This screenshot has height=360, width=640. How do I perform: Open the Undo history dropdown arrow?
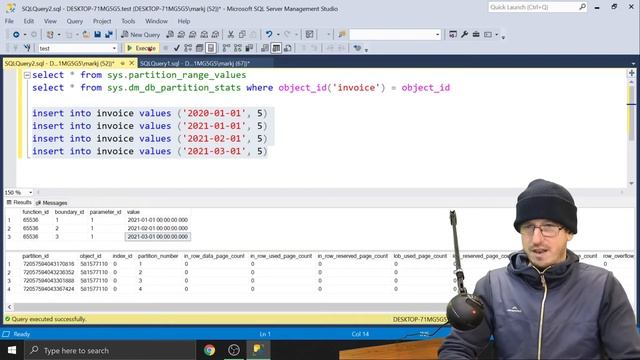coord(278,35)
